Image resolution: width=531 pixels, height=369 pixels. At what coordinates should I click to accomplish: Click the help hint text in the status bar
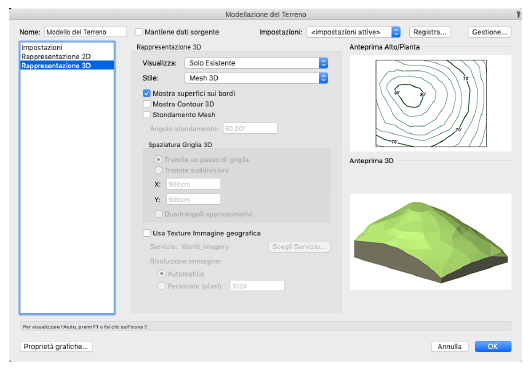tap(85, 327)
